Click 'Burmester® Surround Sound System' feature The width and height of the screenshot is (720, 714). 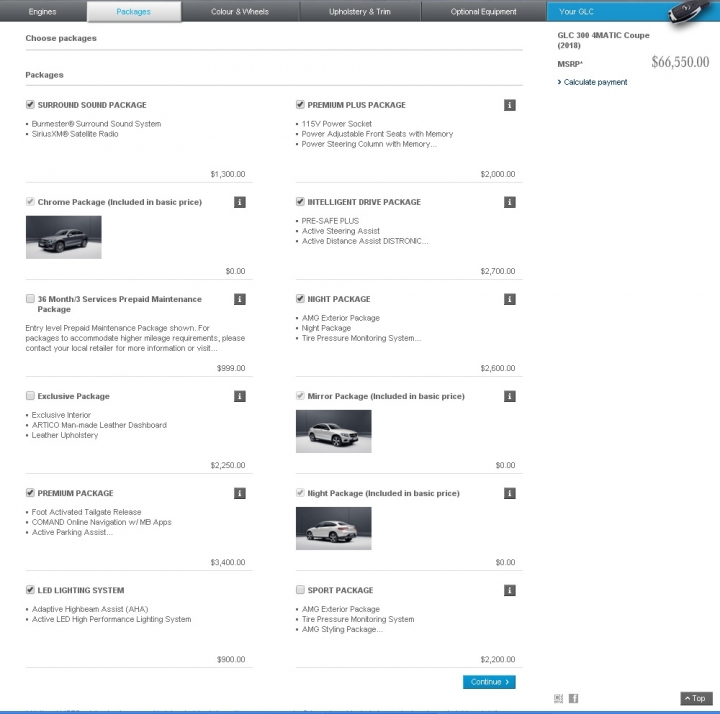(96, 124)
